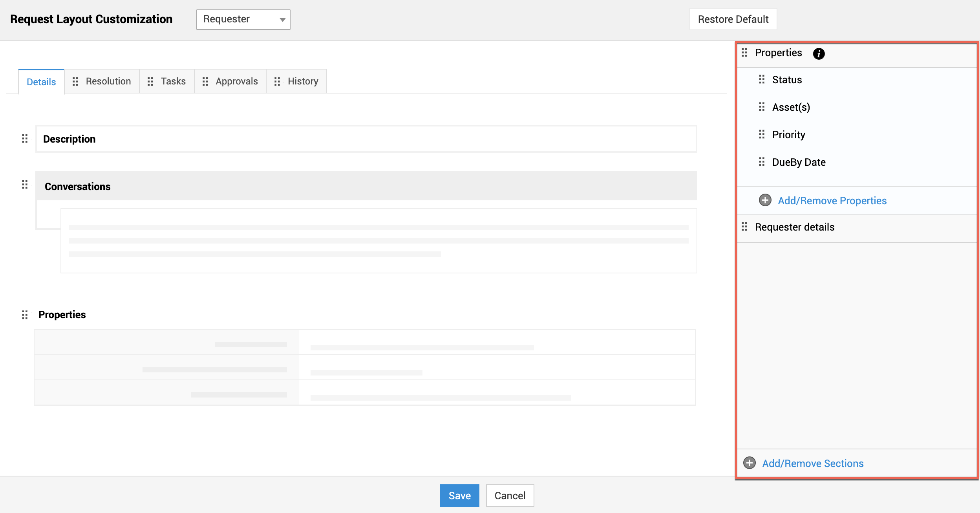Click the Description section box

366,139
